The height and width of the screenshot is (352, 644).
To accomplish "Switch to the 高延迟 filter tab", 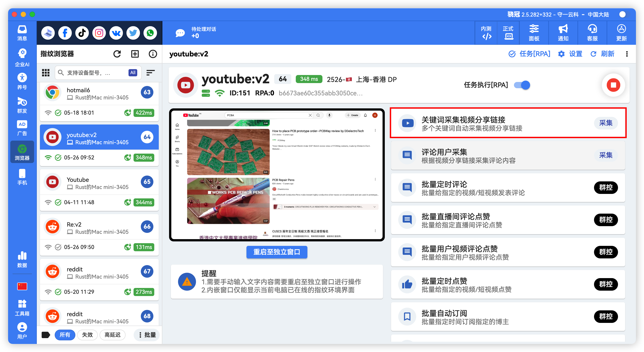I will 113,335.
